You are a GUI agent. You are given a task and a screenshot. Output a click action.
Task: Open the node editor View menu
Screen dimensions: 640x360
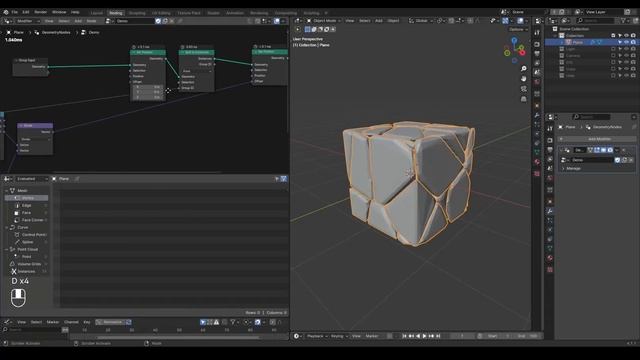click(49, 21)
